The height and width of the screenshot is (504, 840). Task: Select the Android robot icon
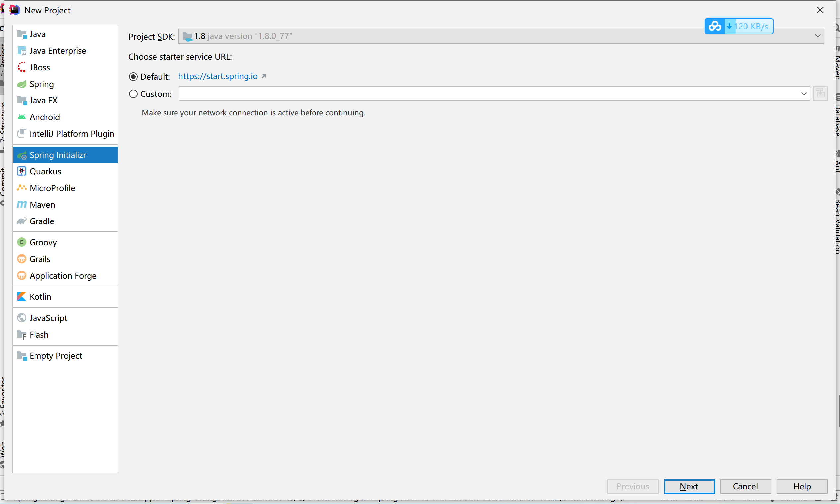tap(22, 117)
